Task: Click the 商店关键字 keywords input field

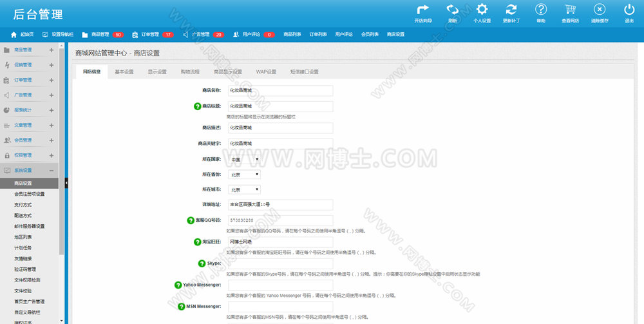Action: [x=281, y=144]
